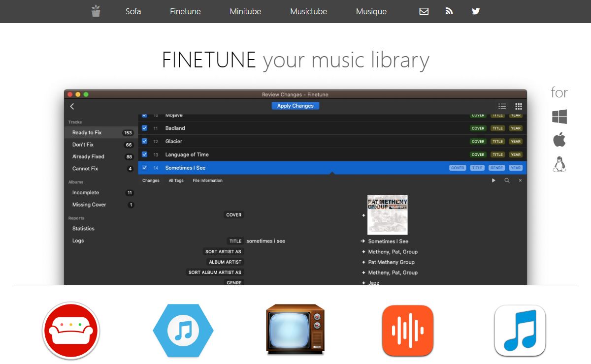Switch to grid view icon
Screen dimensions: 591x364
coord(519,106)
